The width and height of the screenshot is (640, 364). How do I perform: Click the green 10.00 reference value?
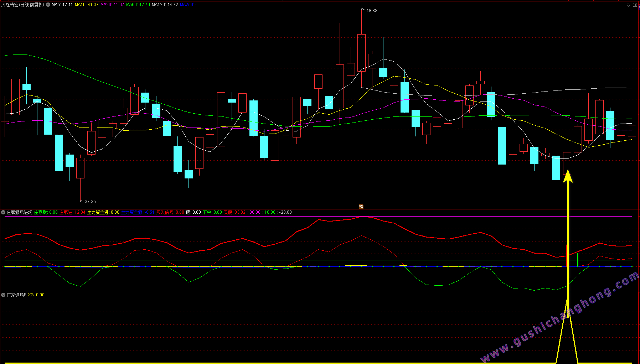(x=270, y=212)
